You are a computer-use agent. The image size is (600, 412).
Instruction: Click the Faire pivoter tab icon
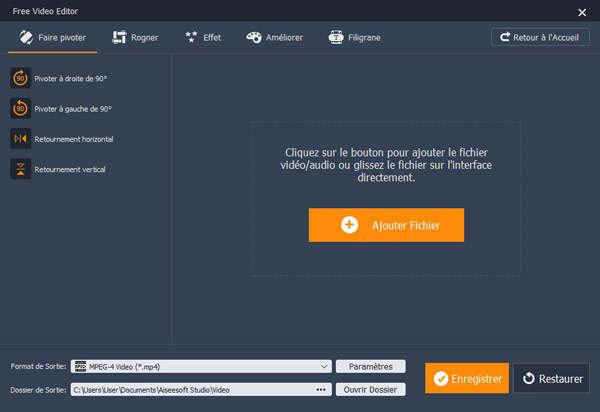pos(26,37)
